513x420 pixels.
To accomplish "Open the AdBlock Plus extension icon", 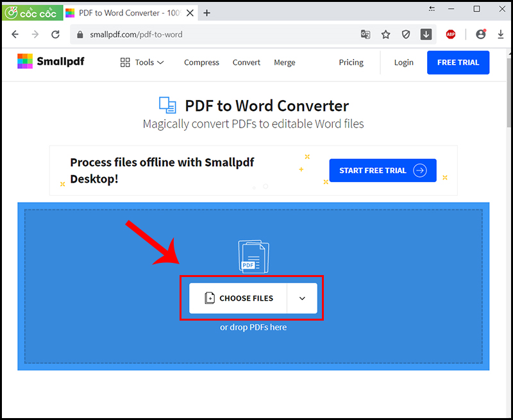I will pyautogui.click(x=450, y=34).
